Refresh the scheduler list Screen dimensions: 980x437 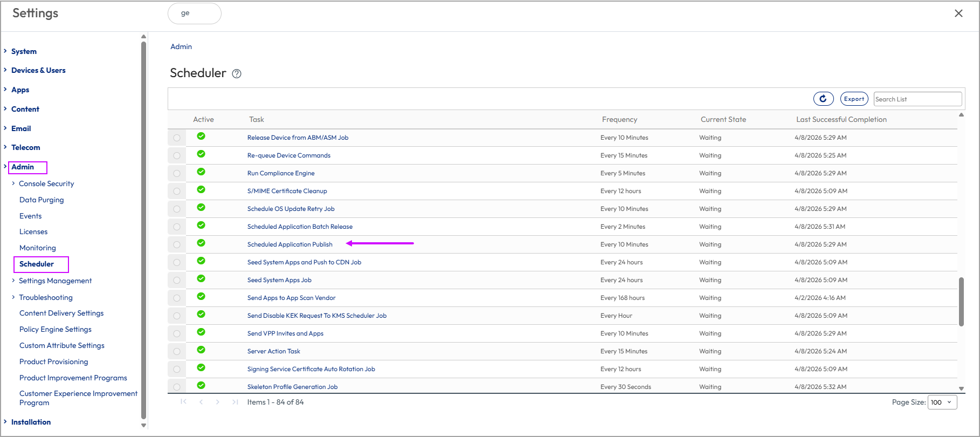point(823,99)
